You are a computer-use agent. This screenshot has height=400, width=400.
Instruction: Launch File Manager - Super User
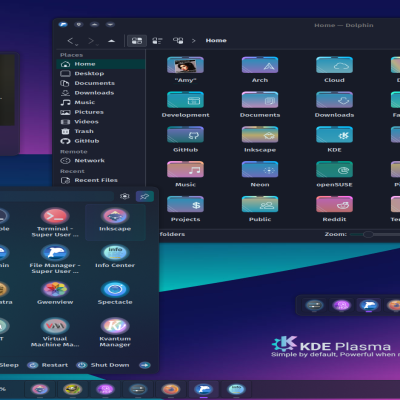click(x=55, y=259)
